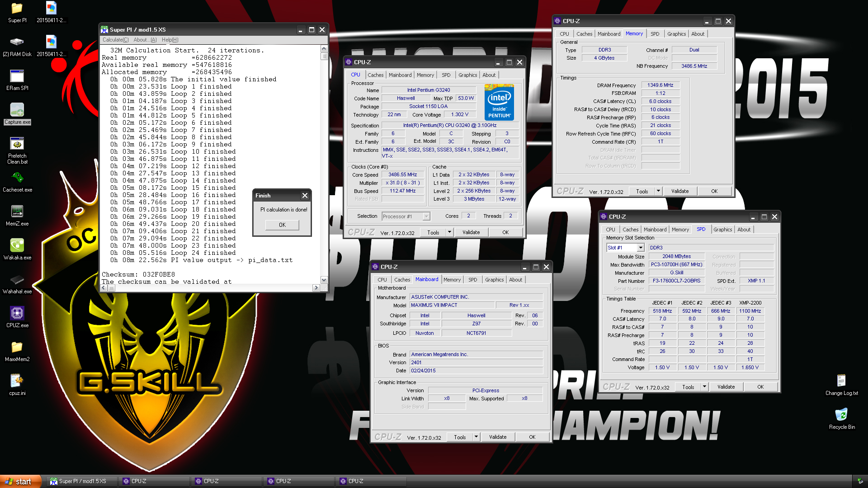
Task: Open Calculate menu in Super PI
Action: [x=115, y=40]
